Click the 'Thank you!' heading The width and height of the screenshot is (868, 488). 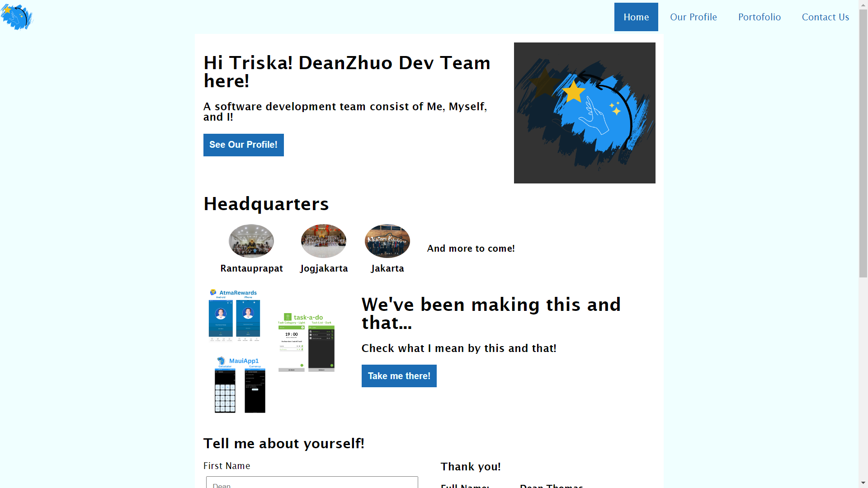pos(471,467)
